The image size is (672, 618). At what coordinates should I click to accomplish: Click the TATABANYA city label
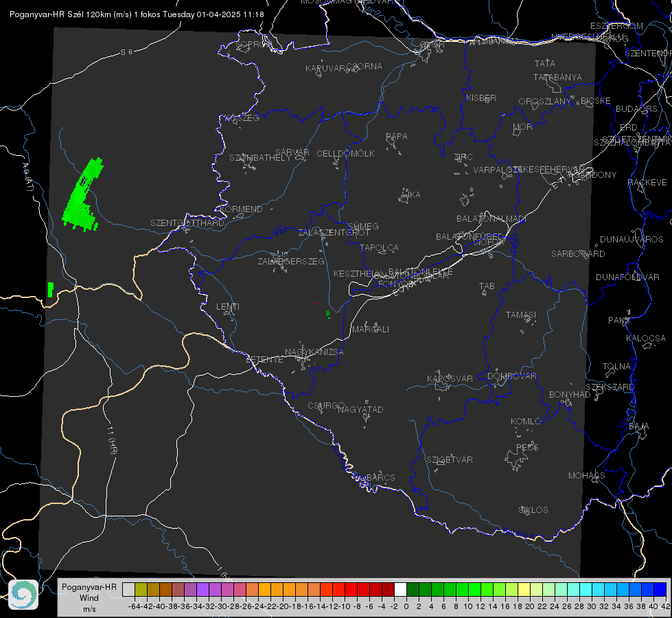557,77
